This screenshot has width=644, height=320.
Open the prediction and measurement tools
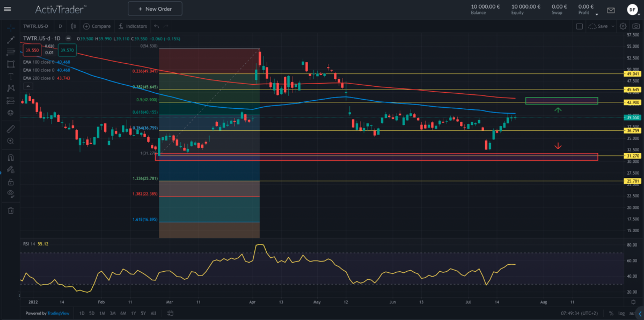click(x=10, y=100)
